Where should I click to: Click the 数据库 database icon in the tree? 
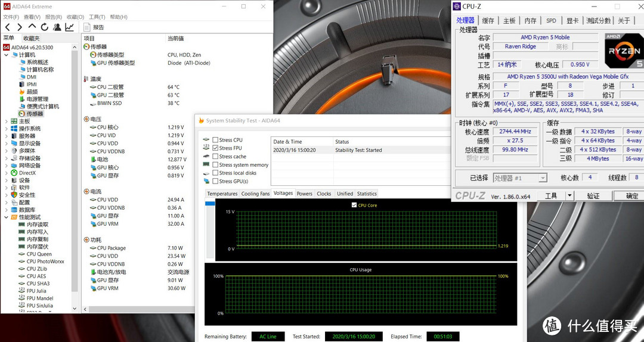point(14,210)
